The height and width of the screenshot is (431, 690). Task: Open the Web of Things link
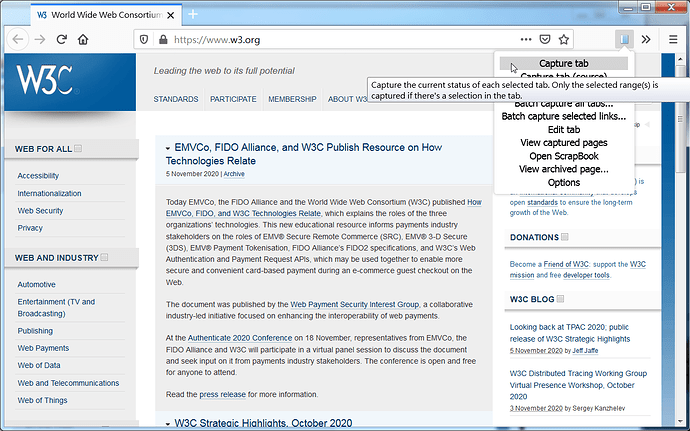(42, 400)
